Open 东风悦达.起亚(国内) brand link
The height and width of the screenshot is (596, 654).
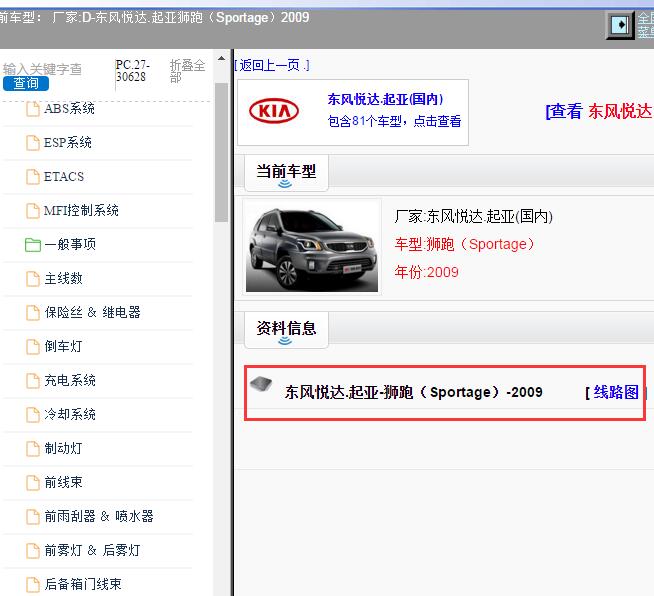(385, 99)
